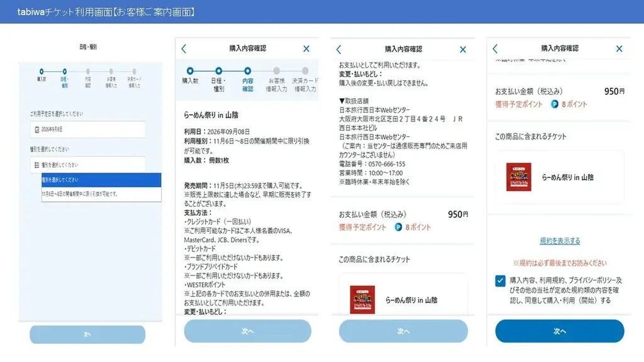Viewport: 644px width, 362px height.
Task: Select the highlighted 種別を選択してください option
Action: point(101,180)
